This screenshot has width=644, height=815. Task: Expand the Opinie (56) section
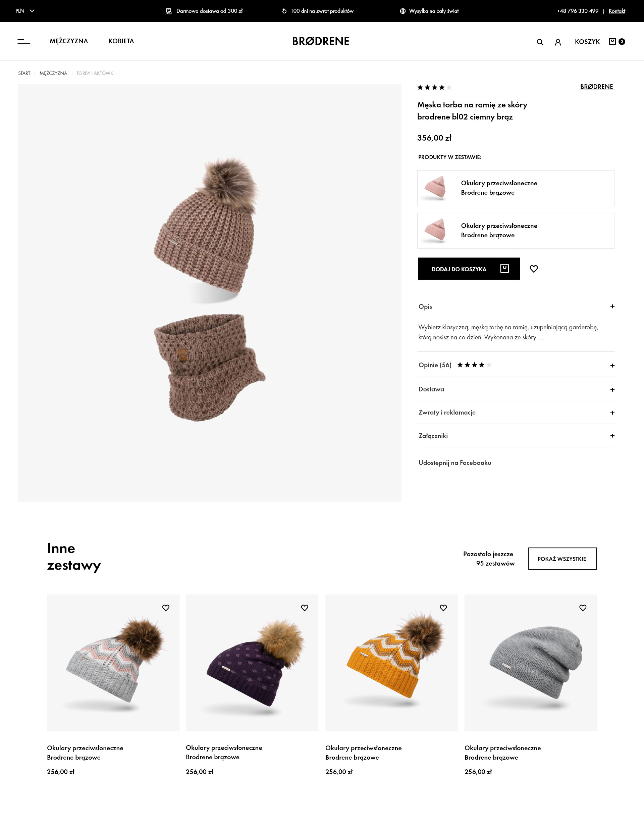coord(516,365)
